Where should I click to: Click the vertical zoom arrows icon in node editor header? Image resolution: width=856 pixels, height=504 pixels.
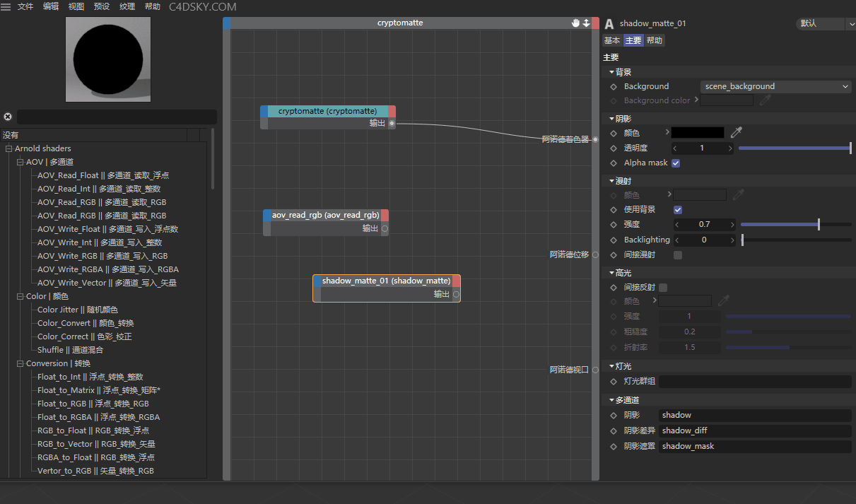click(586, 23)
